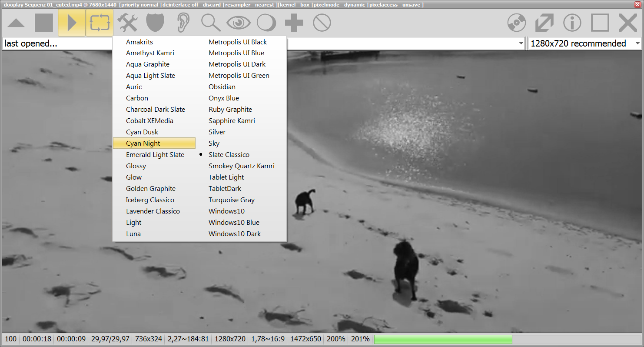
Task: Click the shield icon
Action: coord(155,23)
